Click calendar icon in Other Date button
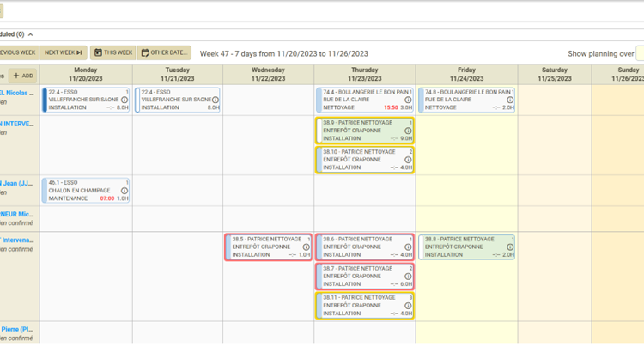 click(x=145, y=52)
